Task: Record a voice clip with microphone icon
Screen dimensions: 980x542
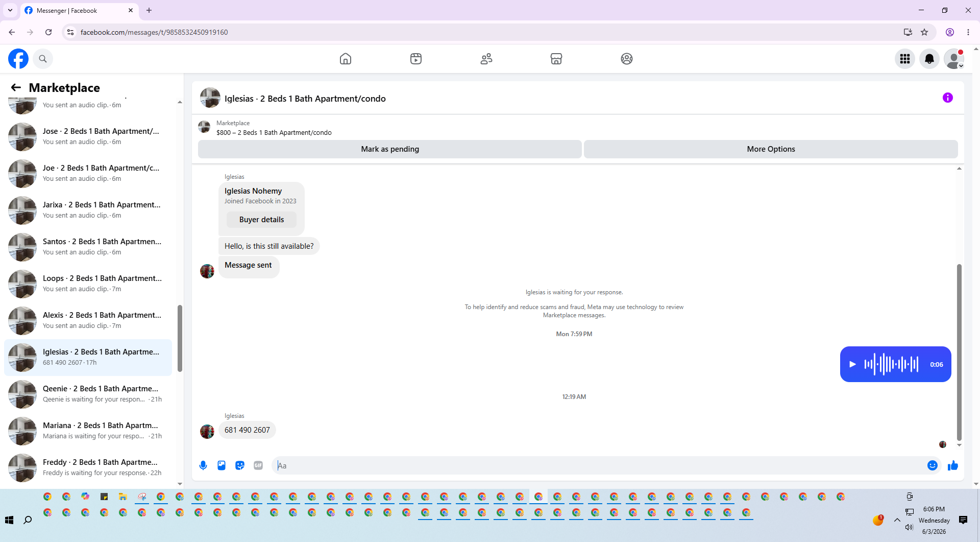Action: [x=203, y=465]
